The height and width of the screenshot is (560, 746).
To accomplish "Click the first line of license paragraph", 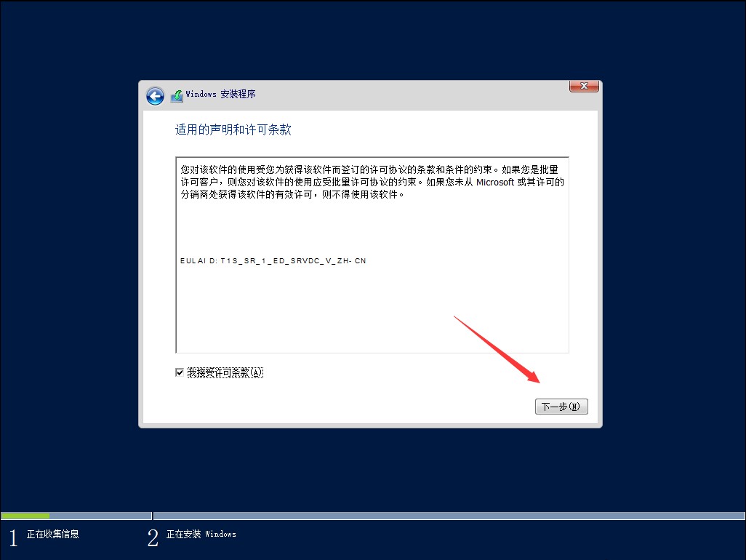I will [x=371, y=170].
